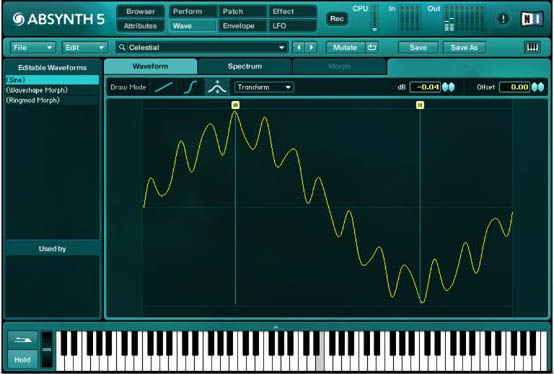The width and height of the screenshot is (554, 374).
Task: Click the CPU meter
Action: (375, 18)
